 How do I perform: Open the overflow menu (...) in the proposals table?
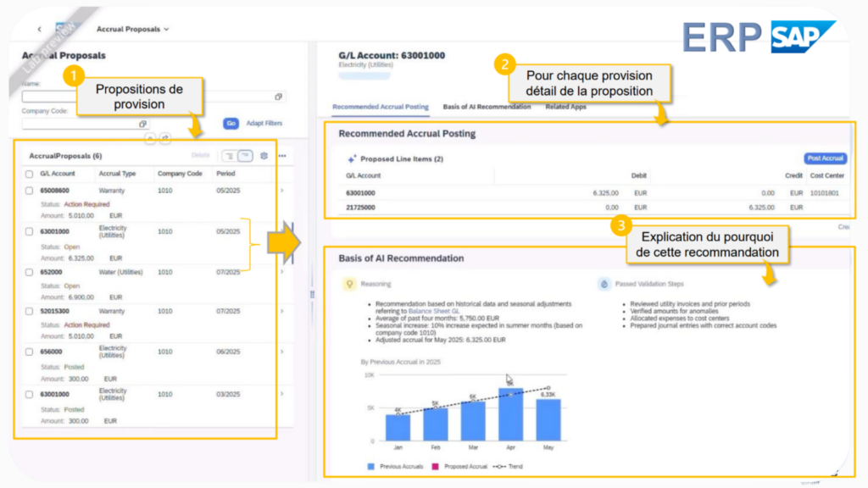click(x=282, y=156)
